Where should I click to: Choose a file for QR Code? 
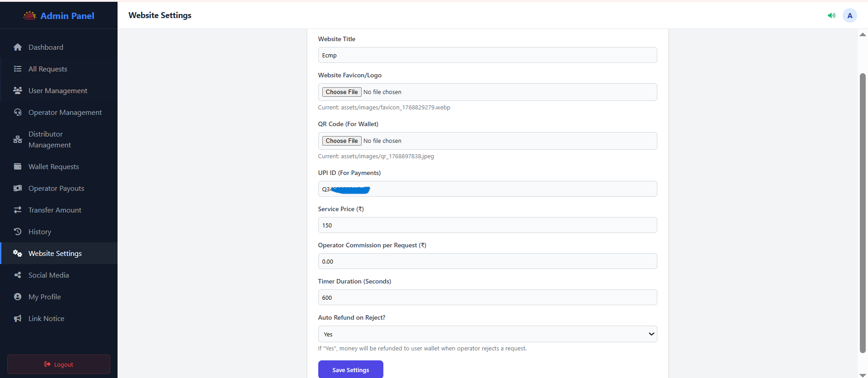pyautogui.click(x=342, y=141)
